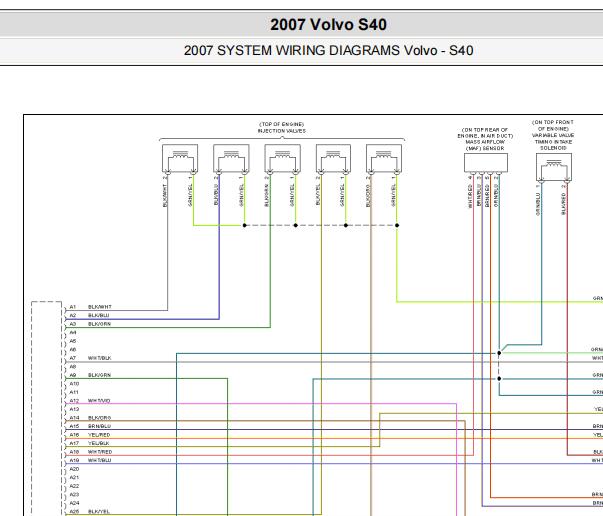Click the BLK/YEL wire color text beside A25
The image size is (603, 516).
pos(99,512)
